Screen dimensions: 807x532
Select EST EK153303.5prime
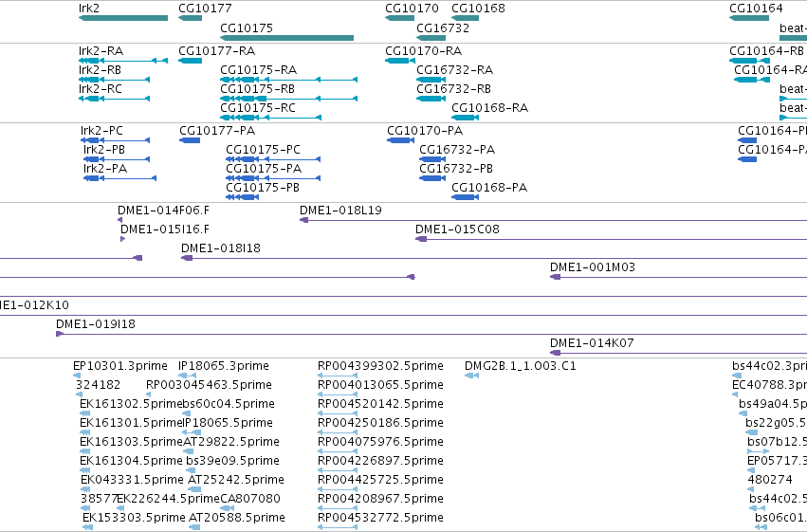(x=87, y=527)
